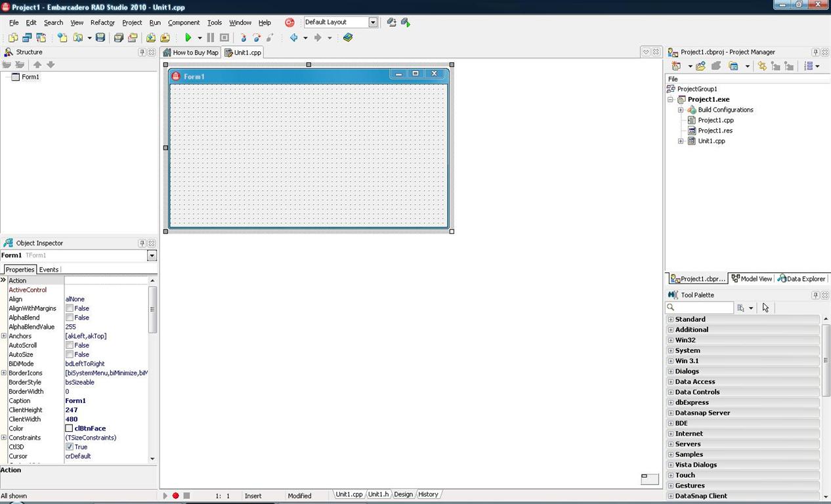The width and height of the screenshot is (831, 504).
Task: Click the Program Reset stop icon
Action: tap(224, 38)
